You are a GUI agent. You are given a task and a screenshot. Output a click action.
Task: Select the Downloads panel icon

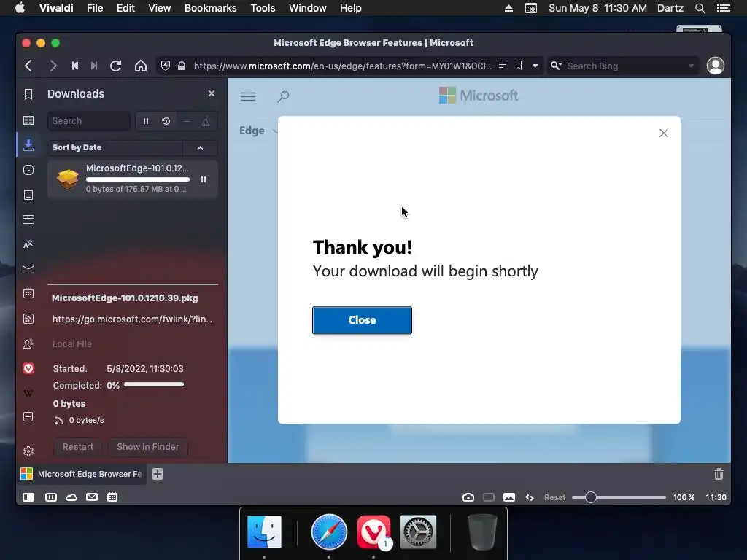click(x=28, y=145)
